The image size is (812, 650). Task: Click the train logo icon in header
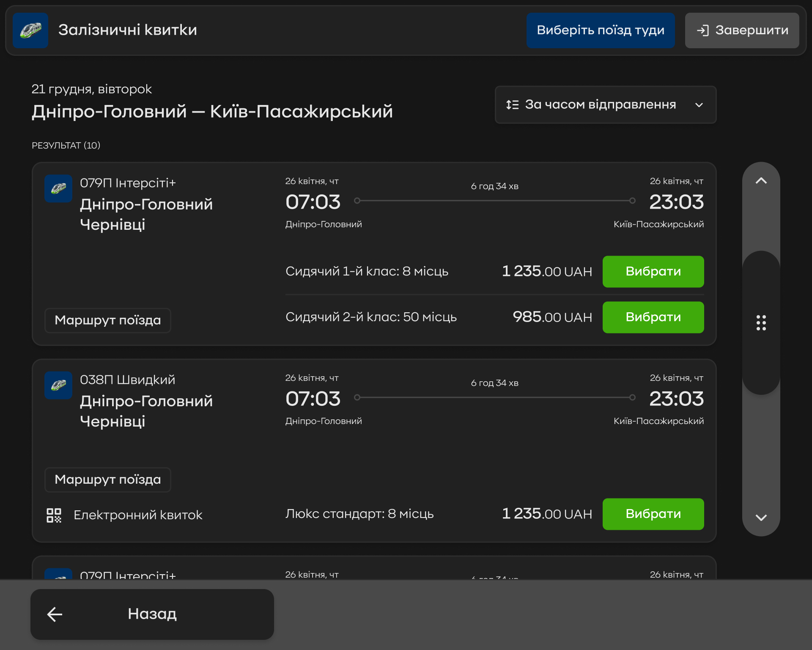coord(30,30)
